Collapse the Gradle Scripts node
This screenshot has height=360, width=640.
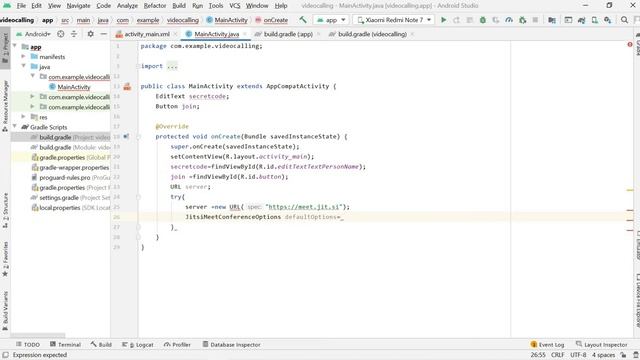pos(15,127)
